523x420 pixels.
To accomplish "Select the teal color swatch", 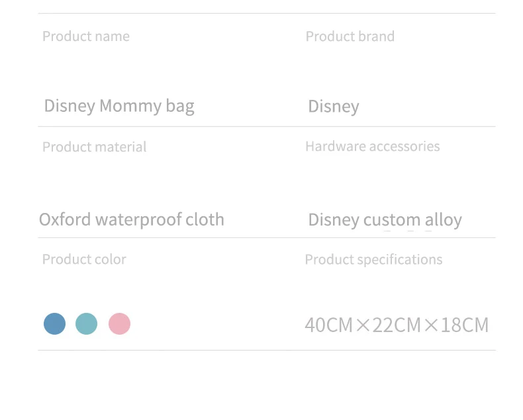I will 86,324.
